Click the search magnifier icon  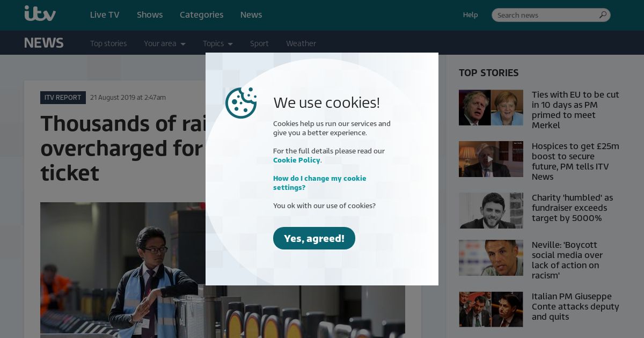(x=603, y=15)
